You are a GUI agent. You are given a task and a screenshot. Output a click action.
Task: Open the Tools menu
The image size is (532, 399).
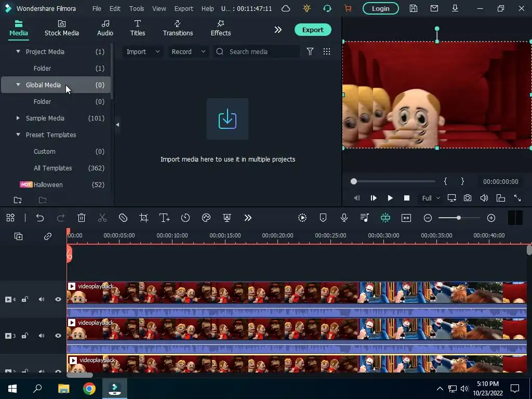point(137,8)
